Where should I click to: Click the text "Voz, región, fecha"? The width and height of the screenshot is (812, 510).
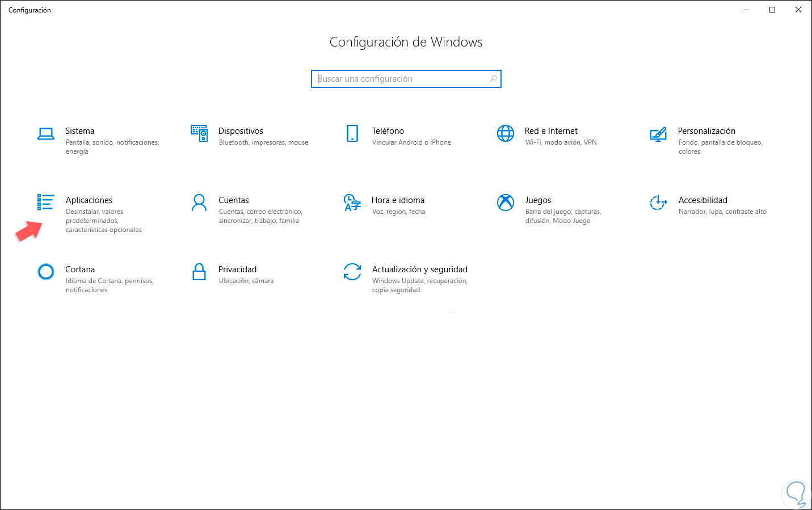(398, 212)
